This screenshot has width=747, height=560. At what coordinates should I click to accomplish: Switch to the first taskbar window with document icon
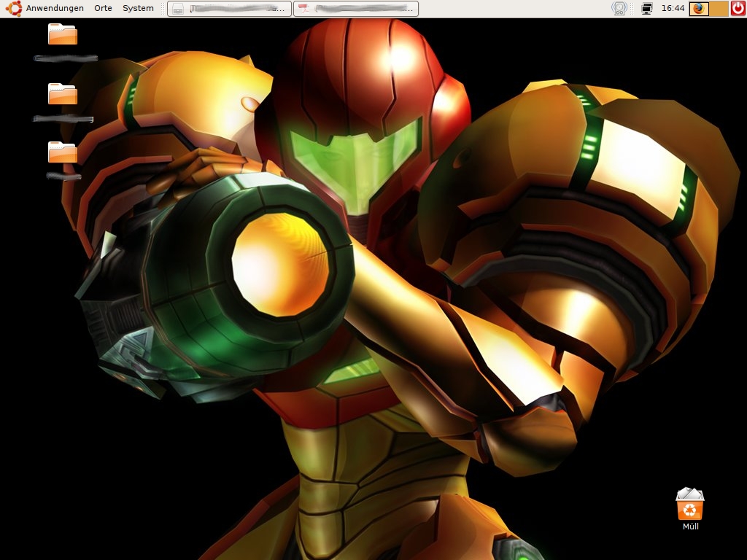click(x=229, y=9)
